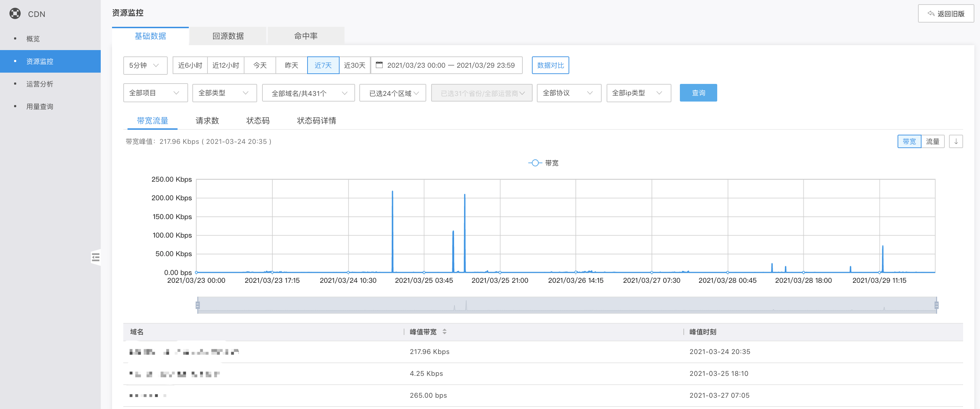This screenshot has height=409, width=980.
Task: Sort by peak bandwidth using the arrows icon
Action: click(444, 332)
